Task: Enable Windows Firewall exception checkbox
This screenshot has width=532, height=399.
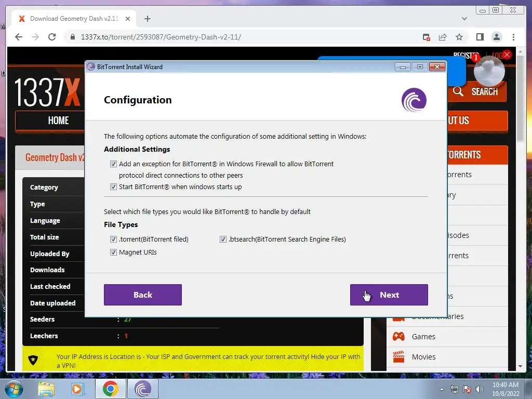Action: click(113, 164)
